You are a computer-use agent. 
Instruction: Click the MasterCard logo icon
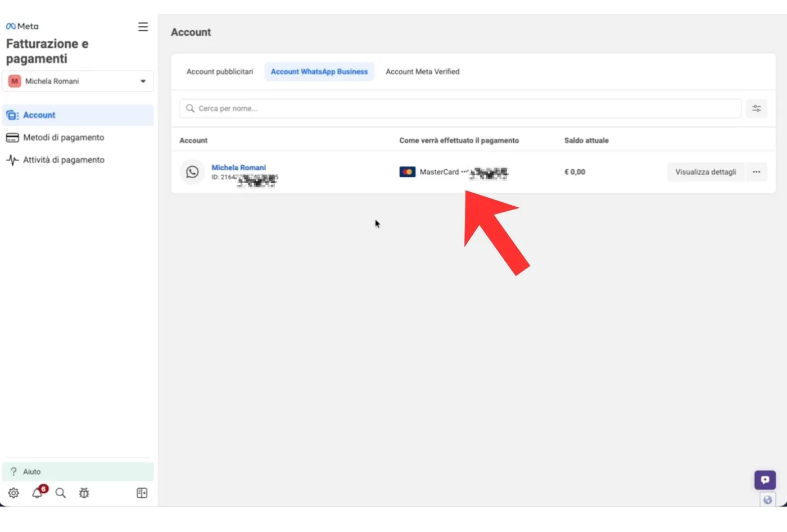coord(408,172)
